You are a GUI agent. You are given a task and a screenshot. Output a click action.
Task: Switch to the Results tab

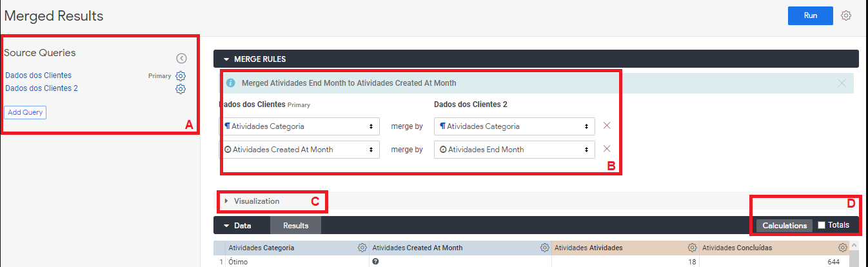coord(295,226)
